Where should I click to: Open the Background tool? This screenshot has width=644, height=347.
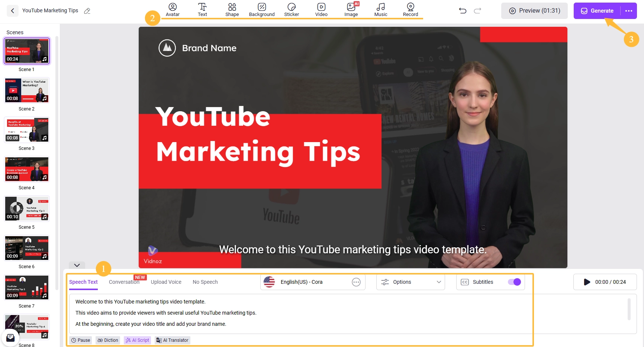point(262,10)
